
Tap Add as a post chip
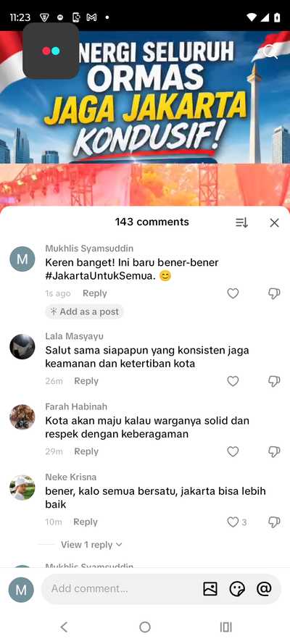(84, 311)
